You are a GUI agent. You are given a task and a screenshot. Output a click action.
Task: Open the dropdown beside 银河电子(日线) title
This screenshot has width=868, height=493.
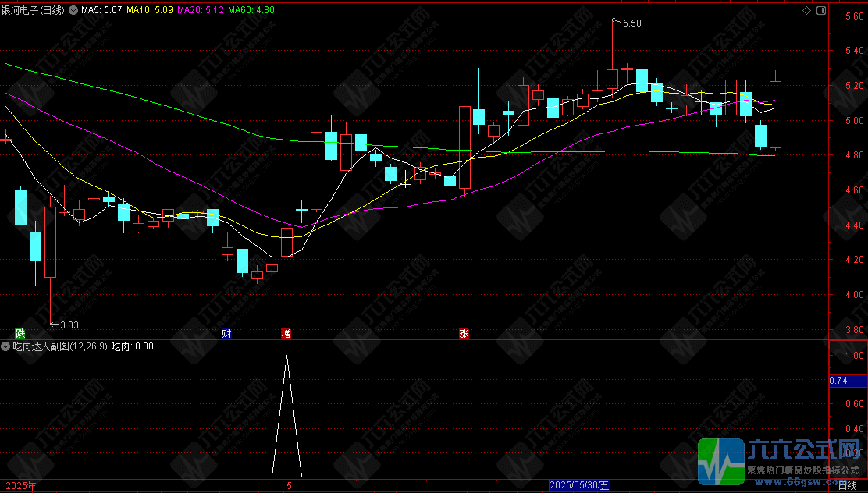73,10
